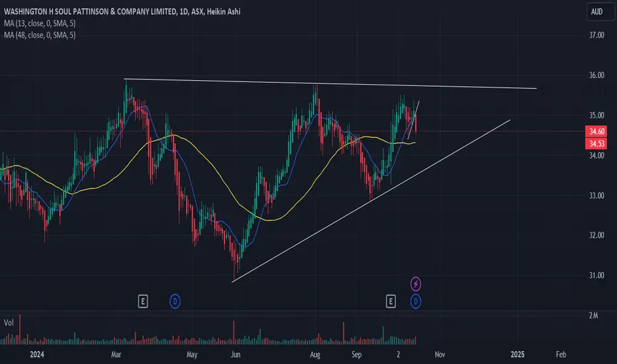Screen dimensions: 617x364
Task: Click the earnings E marker near March
Action: tap(143, 302)
